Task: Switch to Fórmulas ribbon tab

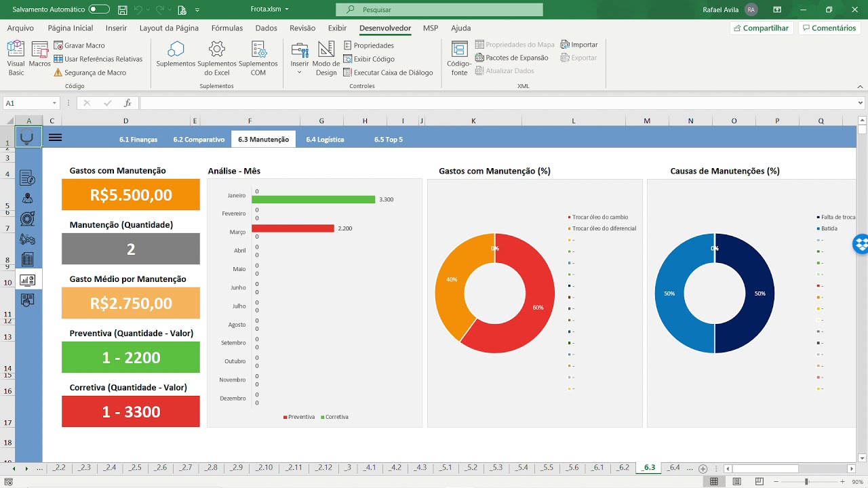Action: click(x=227, y=28)
